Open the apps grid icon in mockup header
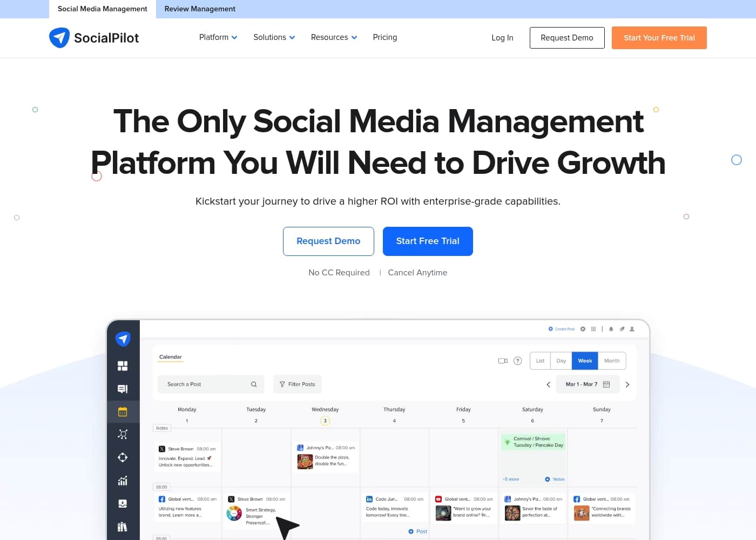The width and height of the screenshot is (756, 540). click(x=593, y=329)
